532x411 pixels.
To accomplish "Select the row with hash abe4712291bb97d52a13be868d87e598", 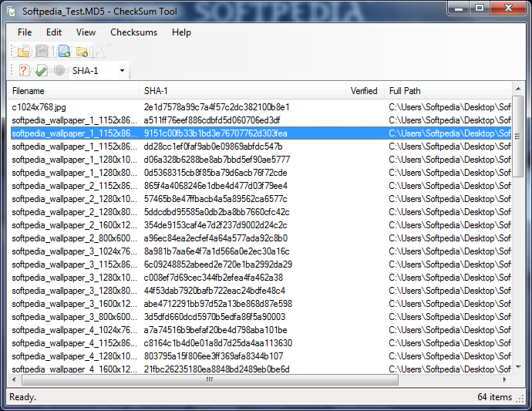I will [260, 304].
